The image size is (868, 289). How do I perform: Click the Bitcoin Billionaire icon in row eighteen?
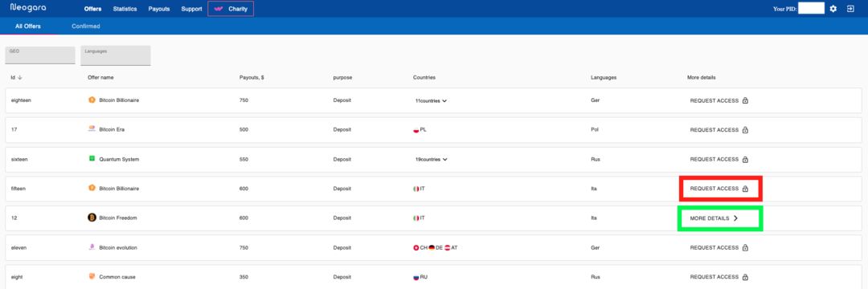pos(92,100)
